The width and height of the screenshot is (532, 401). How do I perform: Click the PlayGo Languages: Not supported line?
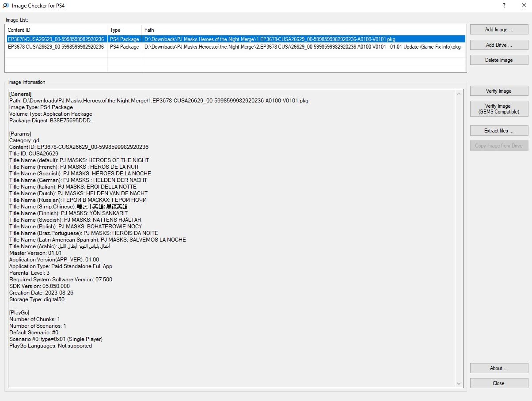[51, 346]
